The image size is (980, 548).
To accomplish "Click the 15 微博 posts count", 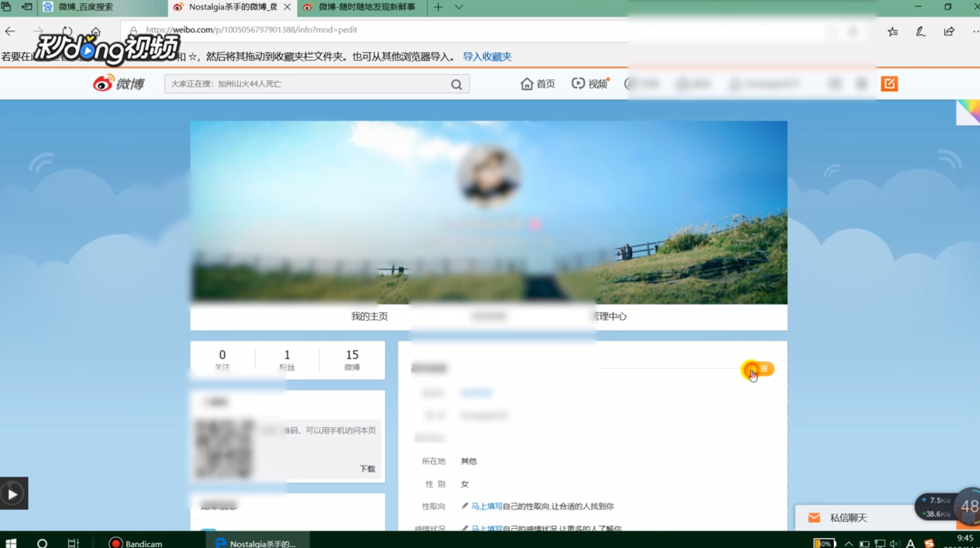I will [x=352, y=360].
